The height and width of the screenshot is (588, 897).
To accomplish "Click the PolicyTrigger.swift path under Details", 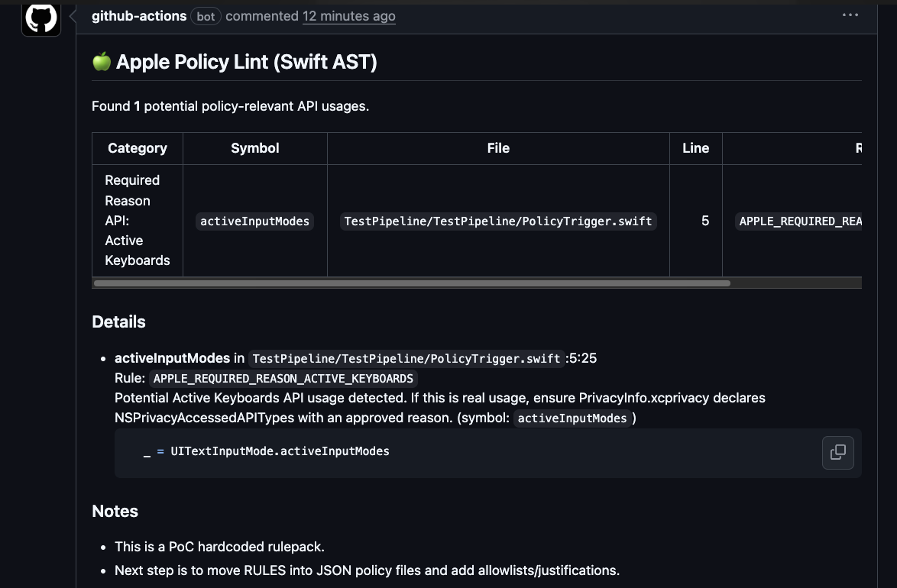I will pyautogui.click(x=406, y=359).
